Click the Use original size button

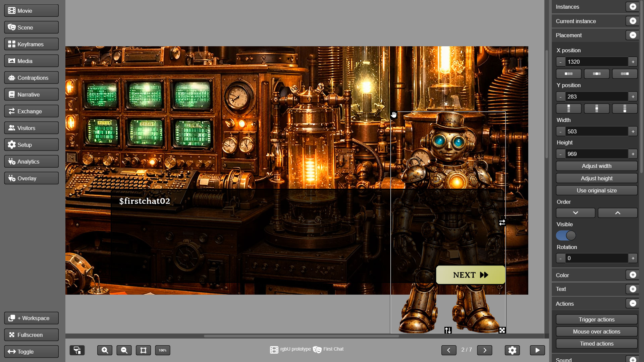(596, 190)
